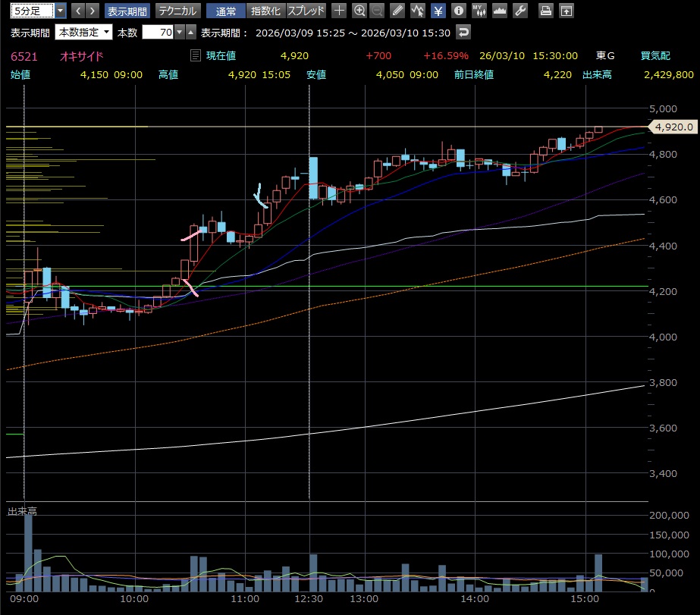This screenshot has height=615, width=700.
Task: Expand the 本数指定 period type dropdown
Action: coord(83,32)
